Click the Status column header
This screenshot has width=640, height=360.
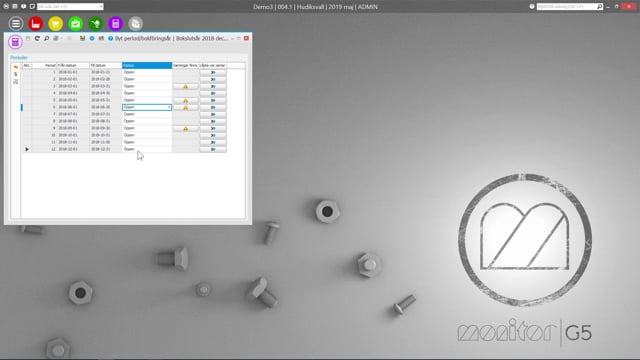147,65
